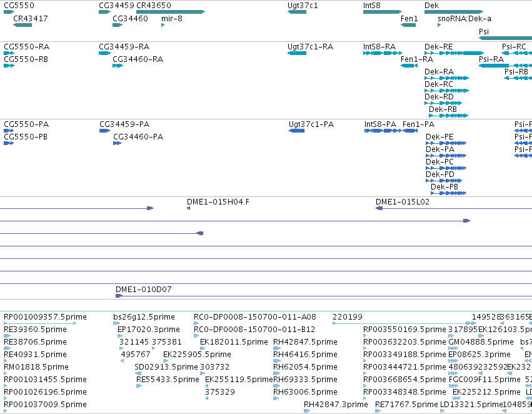Click transcript Ugt37c1-RA
Viewport: 532px width, 414px height.
click(x=297, y=53)
